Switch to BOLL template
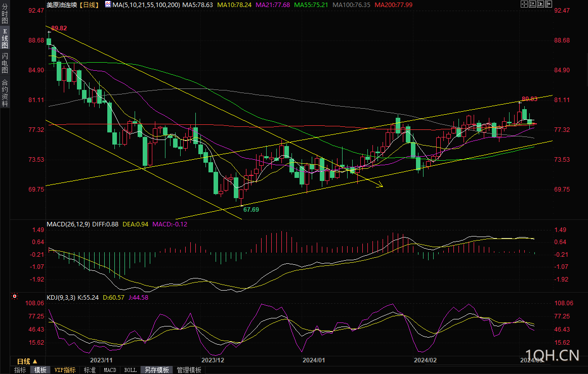The width and height of the screenshot is (588, 374). pos(130,370)
